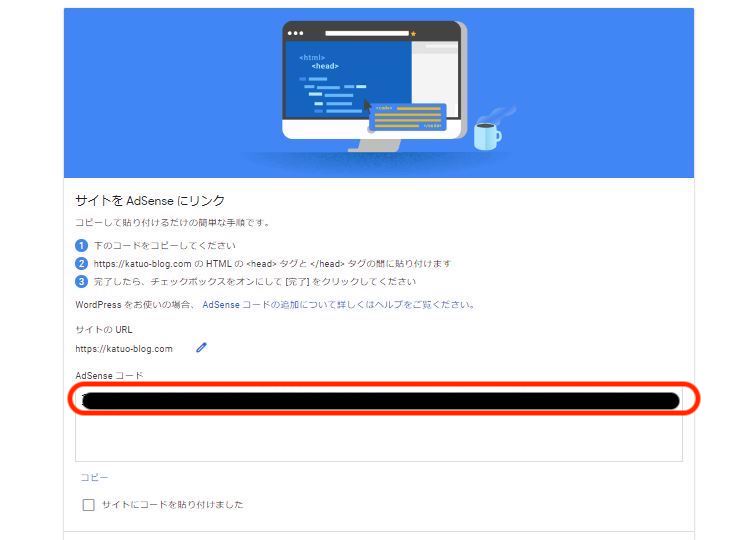Click the computer monitor illustration in banner
The width and height of the screenshot is (746, 540).
tap(373, 86)
